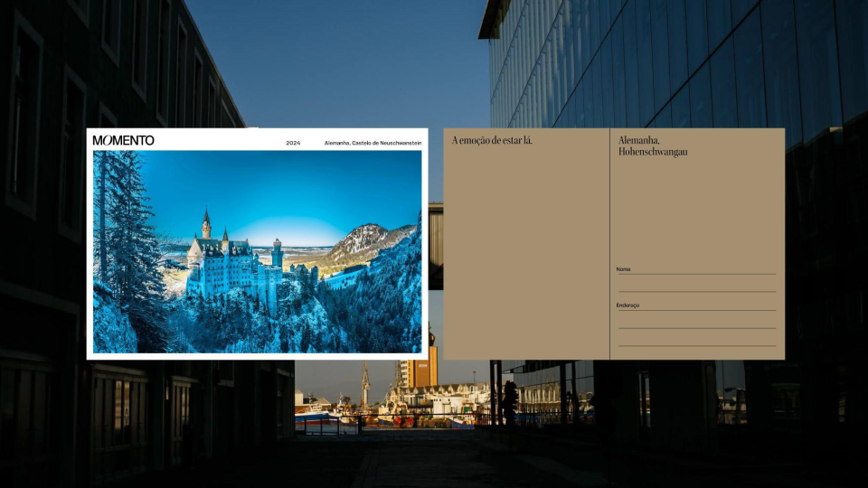Click the Nome label
The height and width of the screenshot is (488, 868).
pos(623,269)
